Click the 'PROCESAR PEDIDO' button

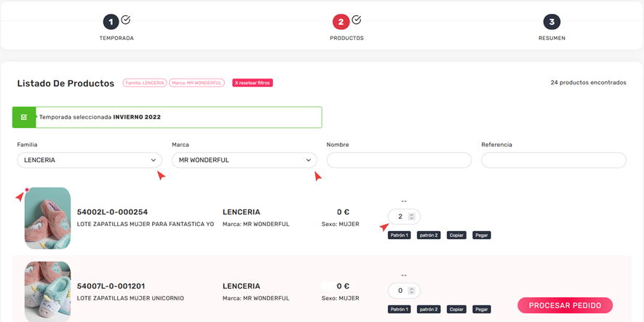tap(565, 305)
